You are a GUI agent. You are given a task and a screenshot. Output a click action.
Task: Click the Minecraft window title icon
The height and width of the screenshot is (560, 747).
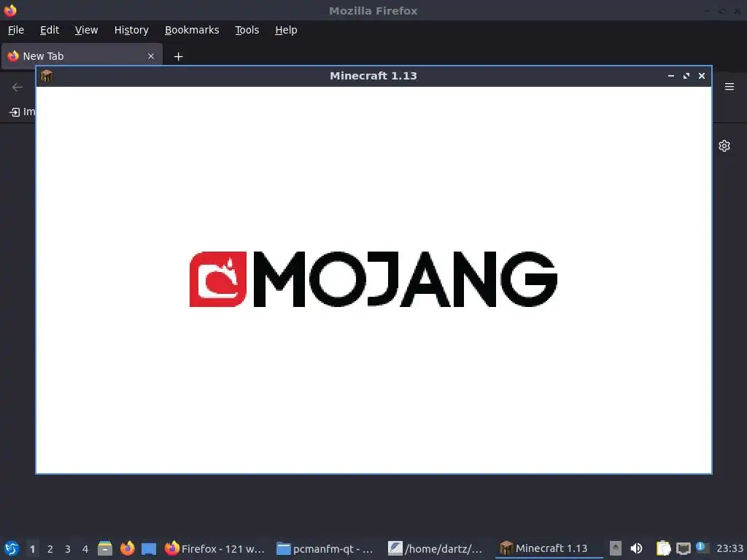tap(47, 76)
